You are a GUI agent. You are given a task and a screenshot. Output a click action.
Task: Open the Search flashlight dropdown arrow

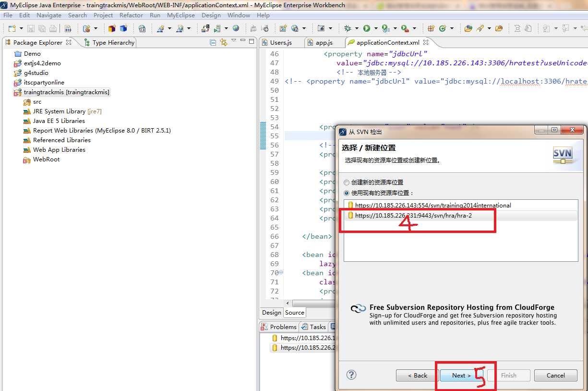coord(489,28)
